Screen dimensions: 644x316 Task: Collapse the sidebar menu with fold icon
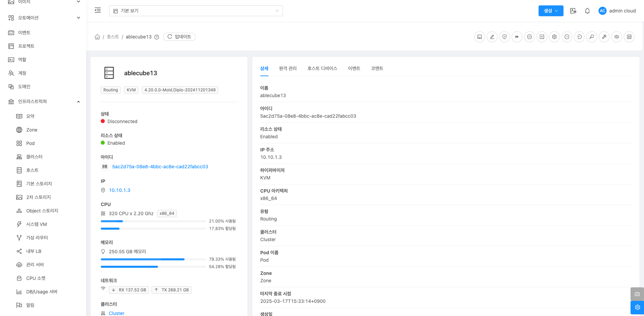98,10
